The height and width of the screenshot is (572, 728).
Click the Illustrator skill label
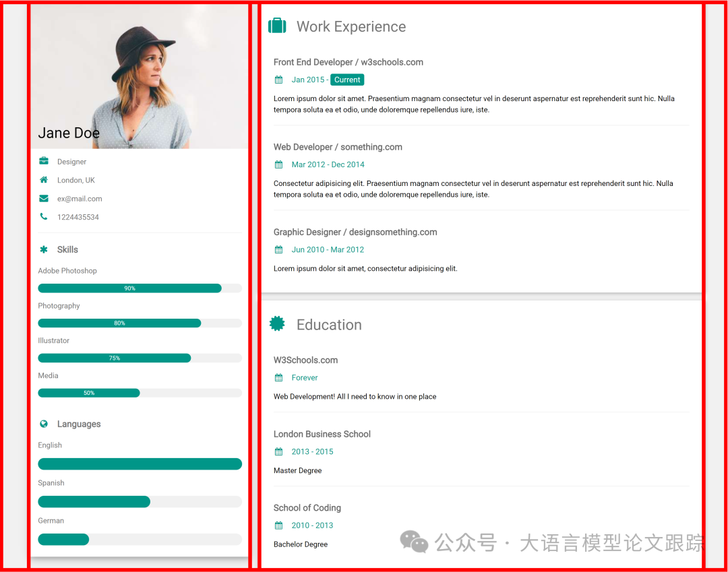click(53, 340)
